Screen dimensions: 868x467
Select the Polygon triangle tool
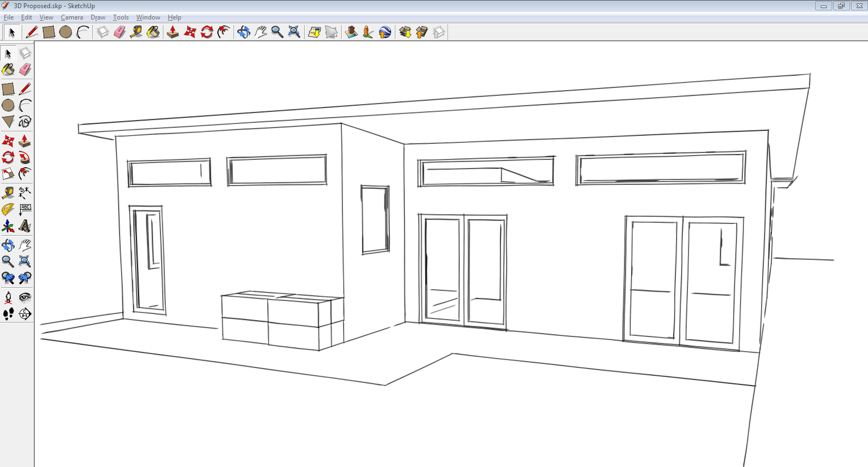click(x=8, y=122)
